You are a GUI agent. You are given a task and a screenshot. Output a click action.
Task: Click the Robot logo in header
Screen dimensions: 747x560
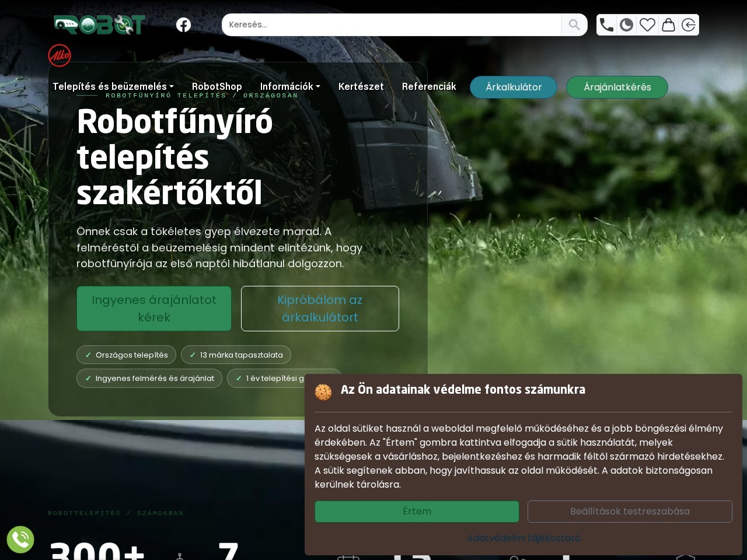(x=99, y=24)
